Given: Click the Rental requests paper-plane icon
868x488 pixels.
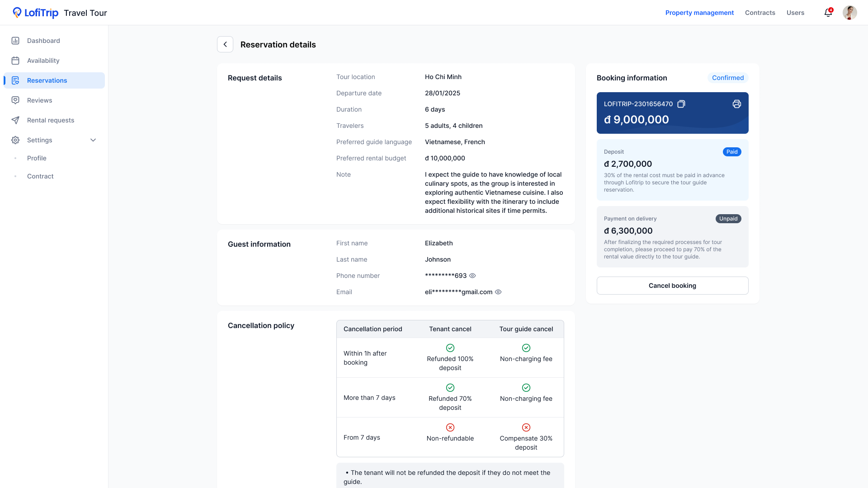Looking at the screenshot, I should 15,120.
